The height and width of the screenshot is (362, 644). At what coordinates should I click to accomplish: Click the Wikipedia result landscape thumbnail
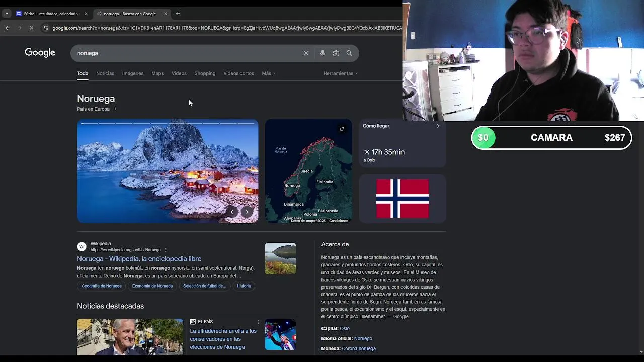pyautogui.click(x=280, y=258)
